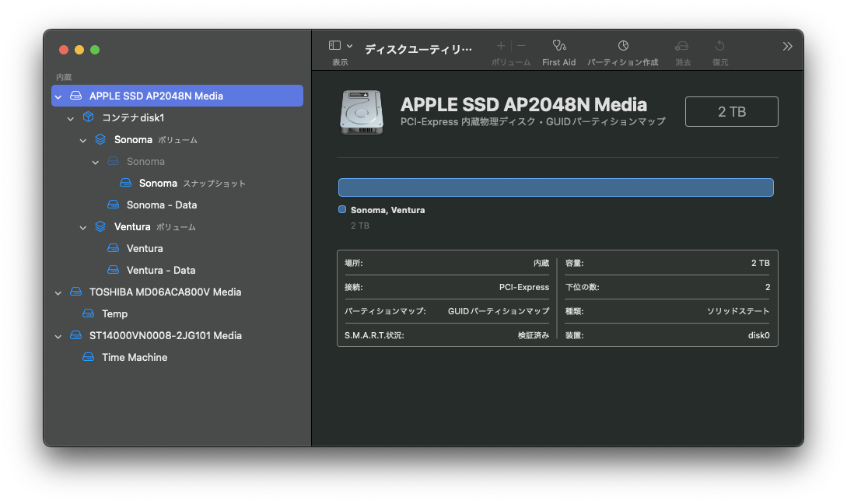Select the Time Machine volume

tap(177, 357)
